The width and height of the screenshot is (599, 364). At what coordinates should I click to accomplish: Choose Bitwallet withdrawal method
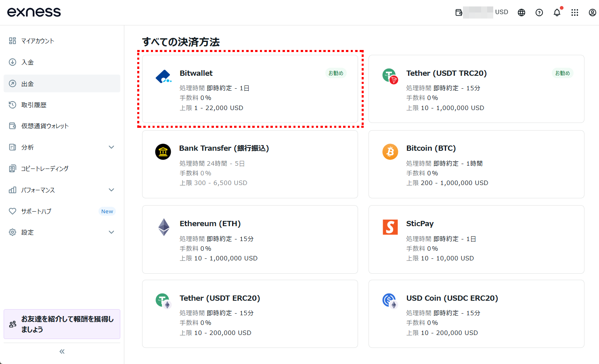click(x=250, y=89)
